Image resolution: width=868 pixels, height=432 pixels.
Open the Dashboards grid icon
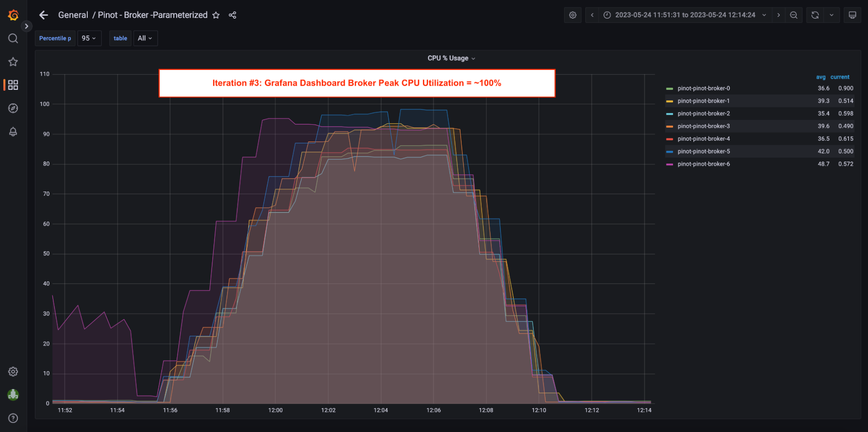tap(13, 85)
